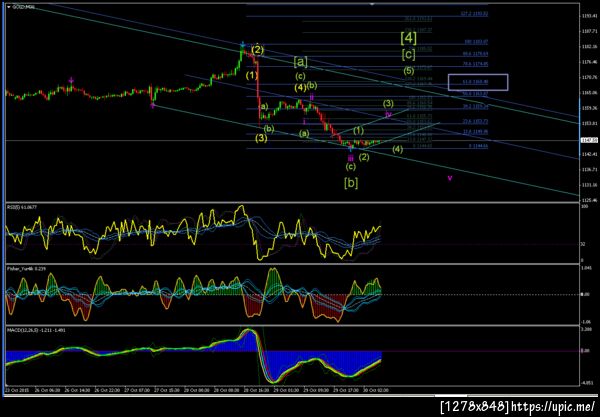Click the 78.6 Fibonacci level label
This screenshot has height=417, width=600.
point(475,64)
